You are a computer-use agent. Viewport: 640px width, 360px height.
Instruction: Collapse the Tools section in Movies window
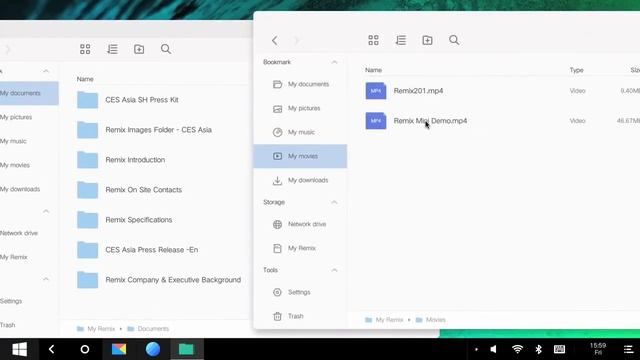coord(334,270)
